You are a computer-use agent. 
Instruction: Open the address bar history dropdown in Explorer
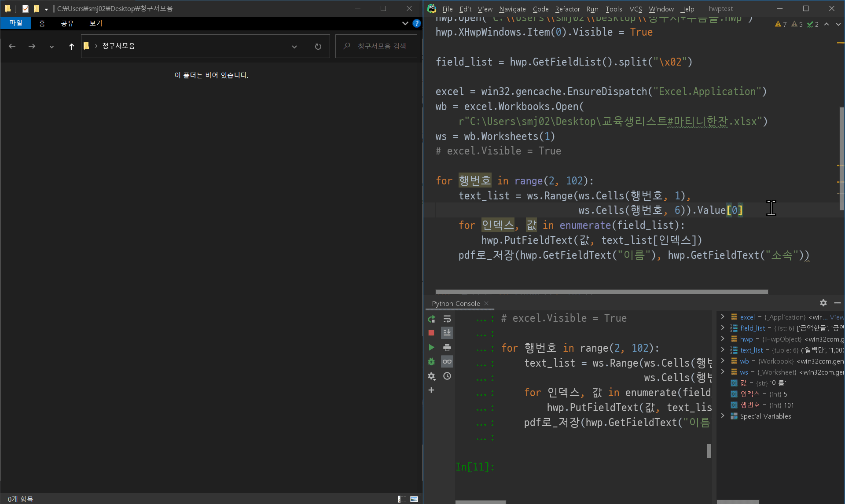tap(294, 46)
